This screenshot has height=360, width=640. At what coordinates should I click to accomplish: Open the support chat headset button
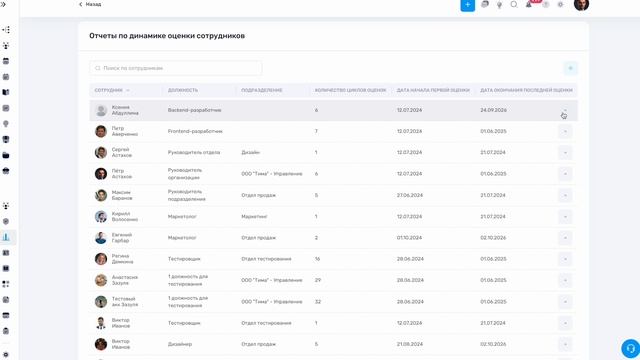click(x=630, y=349)
